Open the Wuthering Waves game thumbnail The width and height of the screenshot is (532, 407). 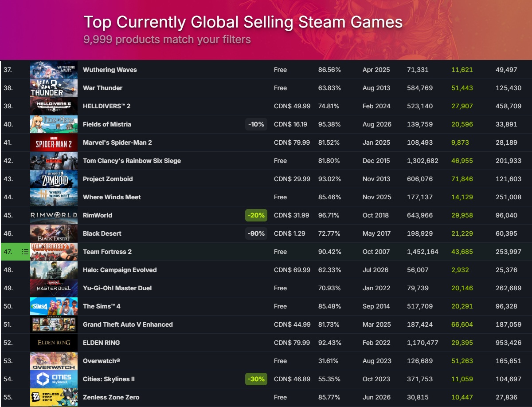(54, 70)
